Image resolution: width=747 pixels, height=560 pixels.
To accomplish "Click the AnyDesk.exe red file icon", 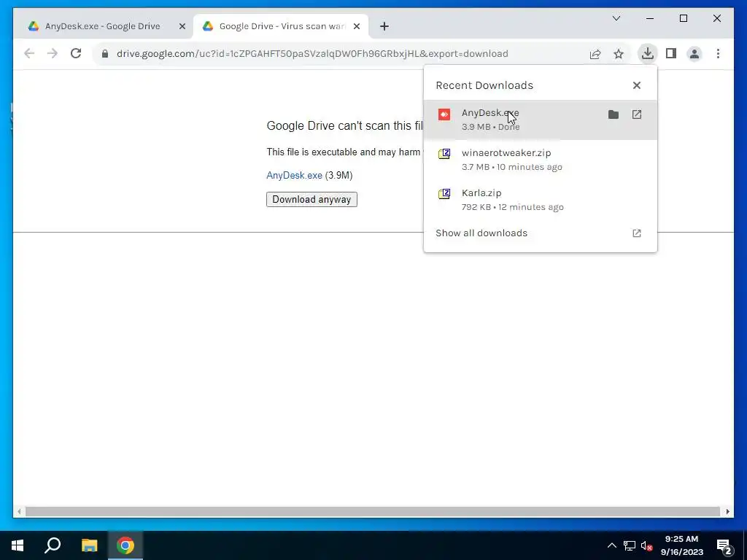I will tap(444, 114).
